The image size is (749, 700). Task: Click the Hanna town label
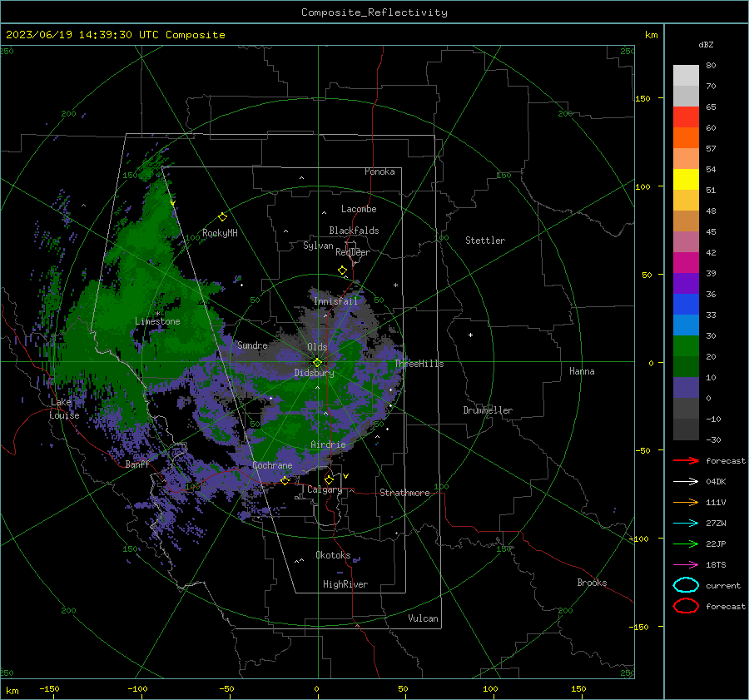[x=582, y=371]
